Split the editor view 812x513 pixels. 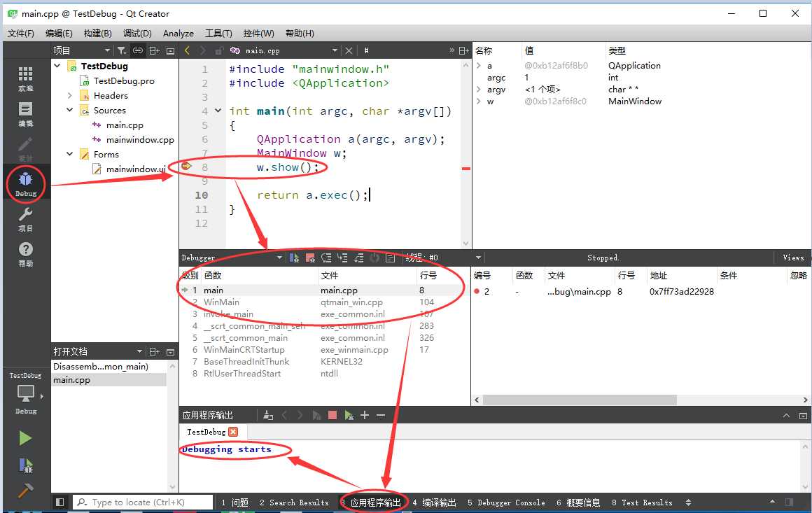click(x=463, y=50)
